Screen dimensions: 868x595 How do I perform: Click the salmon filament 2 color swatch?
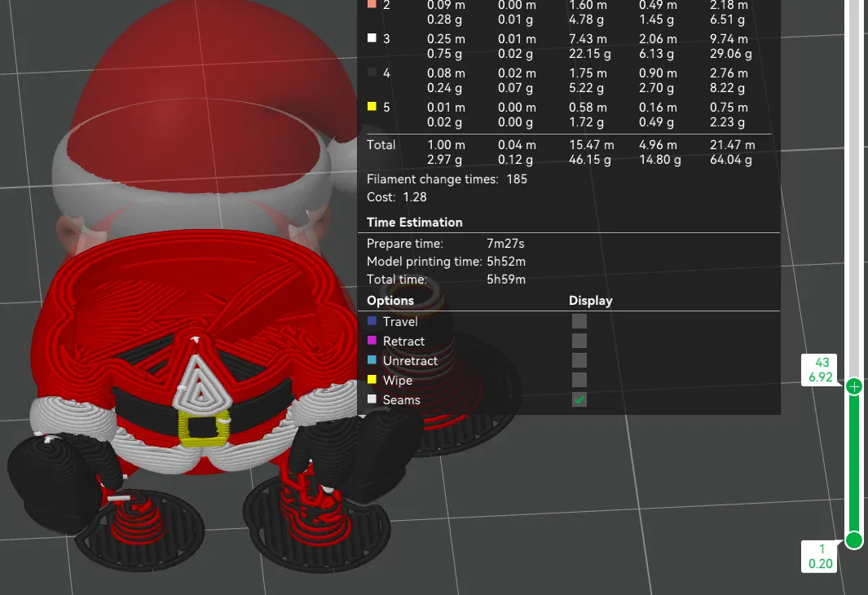point(372,4)
